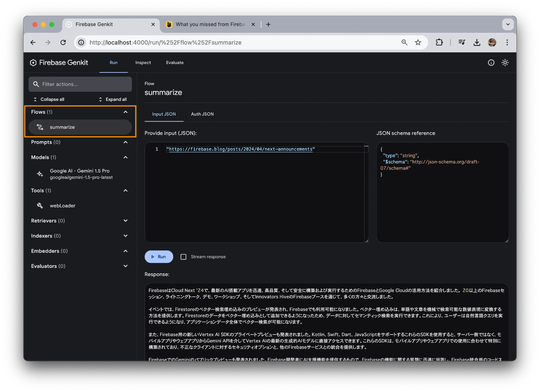
Task: Open the info icon in Genkit header
Action: (491, 62)
